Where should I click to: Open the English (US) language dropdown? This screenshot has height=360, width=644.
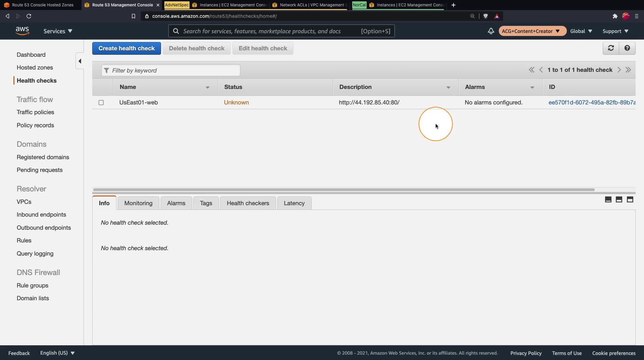coord(57,353)
